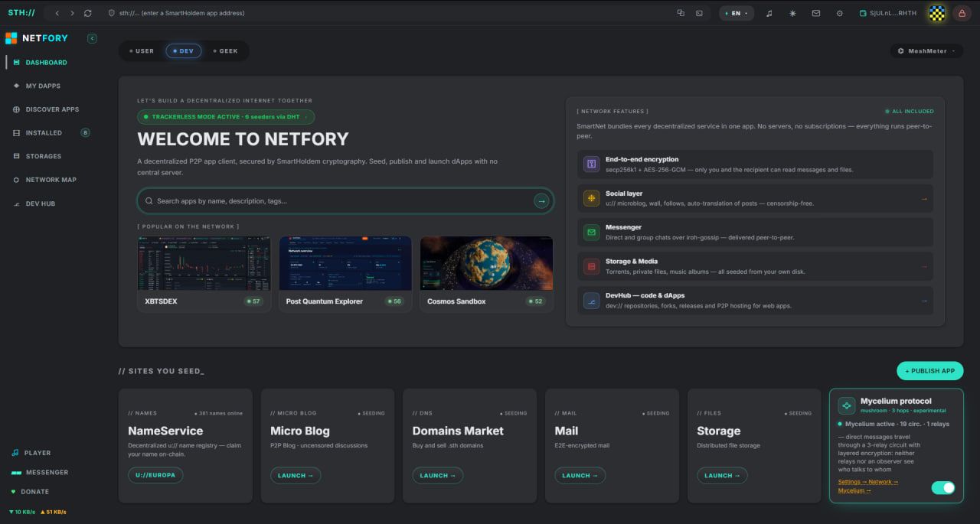Open the XBTSDEX app thumbnail
The image size is (980, 524).
click(x=204, y=263)
